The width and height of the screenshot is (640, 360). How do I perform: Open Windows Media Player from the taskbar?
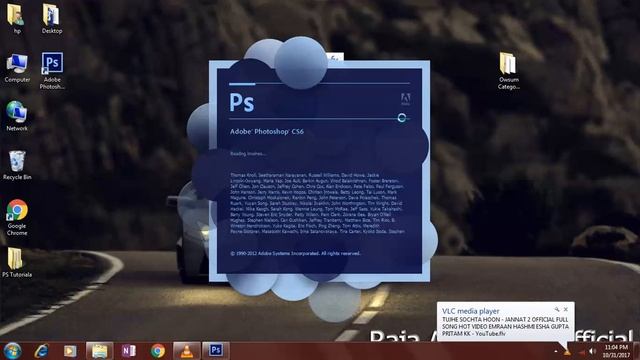[70, 351]
